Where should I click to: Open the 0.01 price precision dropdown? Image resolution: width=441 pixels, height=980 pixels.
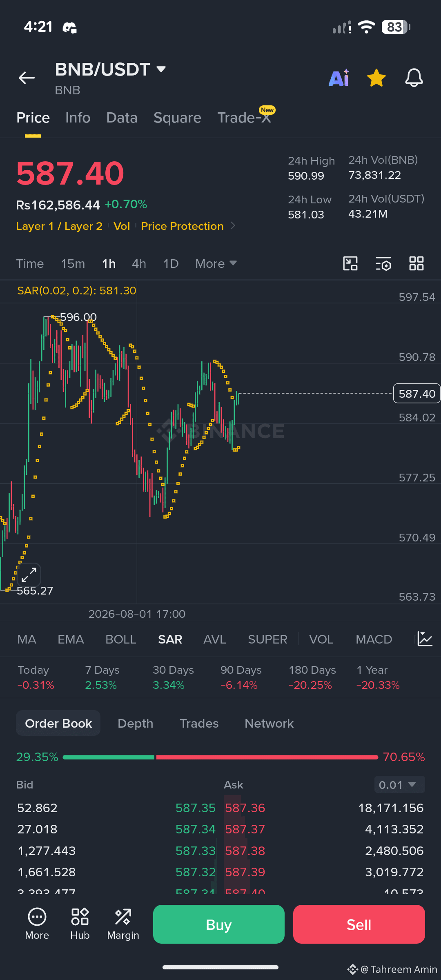(x=399, y=784)
